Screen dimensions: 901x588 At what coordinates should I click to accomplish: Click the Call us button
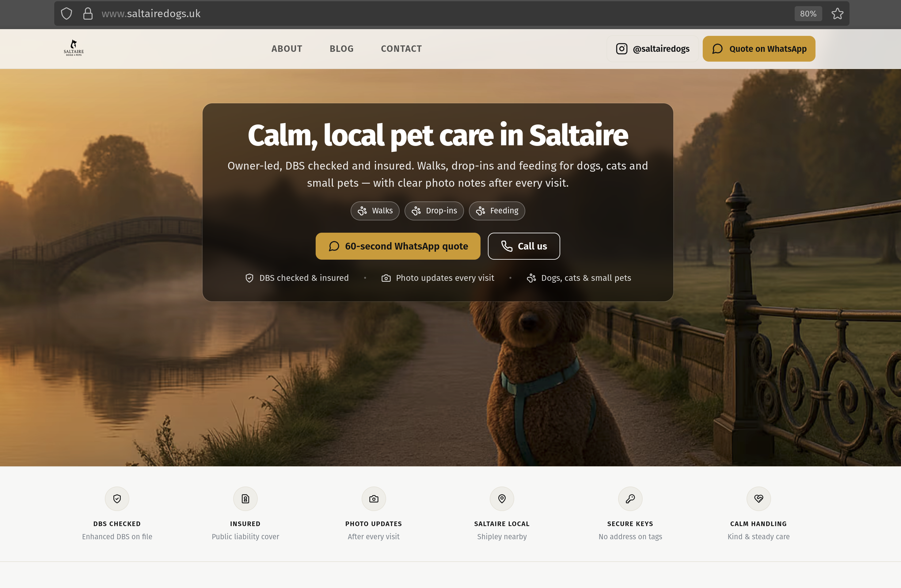coord(524,246)
